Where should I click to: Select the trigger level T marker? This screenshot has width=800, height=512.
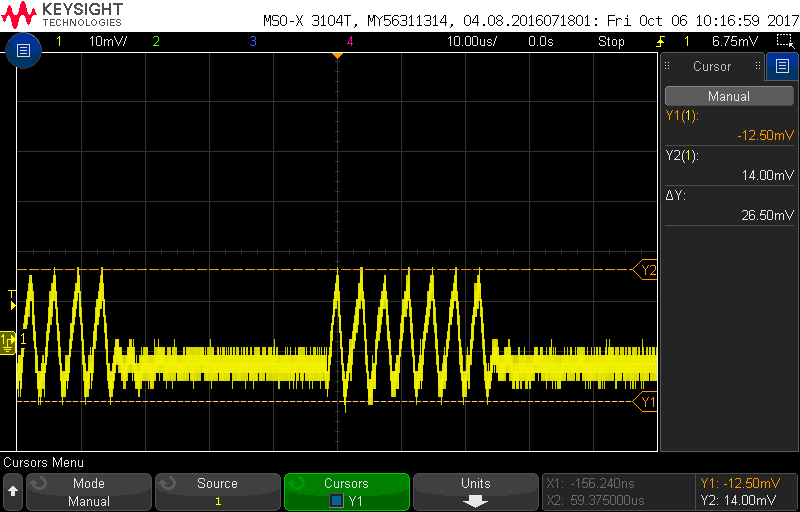point(12,300)
